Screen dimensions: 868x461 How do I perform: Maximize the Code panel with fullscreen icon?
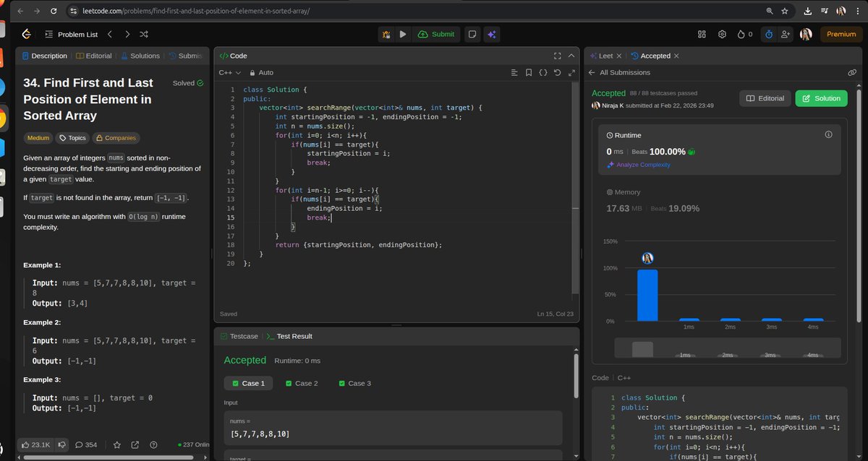pos(557,56)
